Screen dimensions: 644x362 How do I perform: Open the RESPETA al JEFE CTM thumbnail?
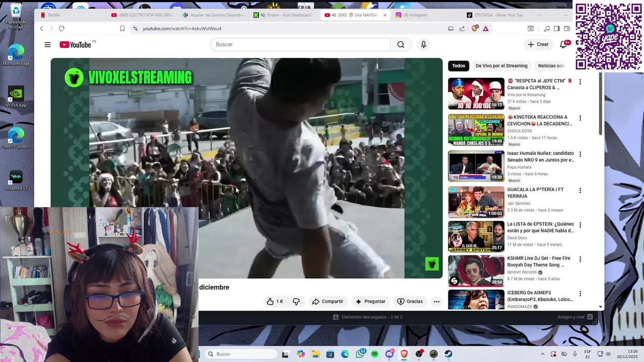click(x=476, y=94)
